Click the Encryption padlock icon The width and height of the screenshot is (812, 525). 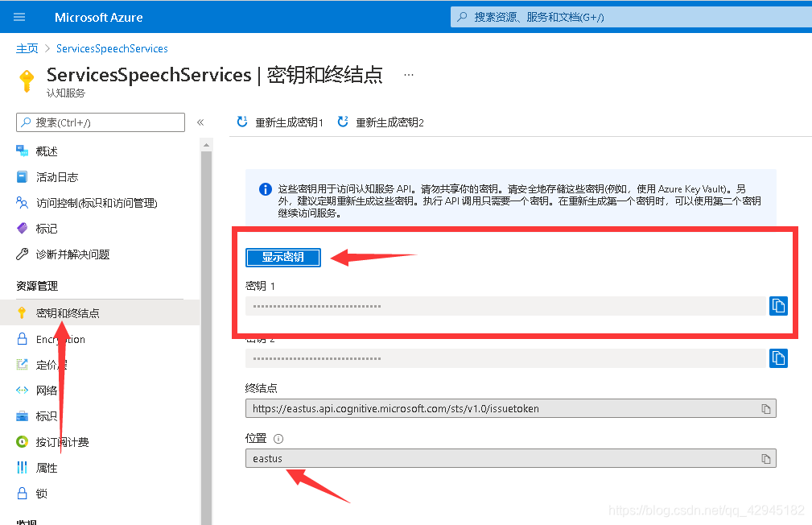pos(22,339)
